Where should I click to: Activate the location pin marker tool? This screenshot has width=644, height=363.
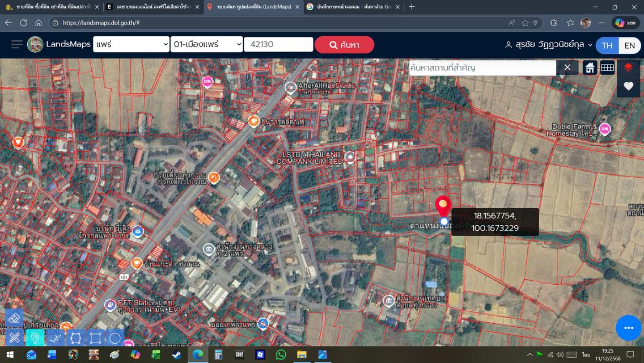35,338
